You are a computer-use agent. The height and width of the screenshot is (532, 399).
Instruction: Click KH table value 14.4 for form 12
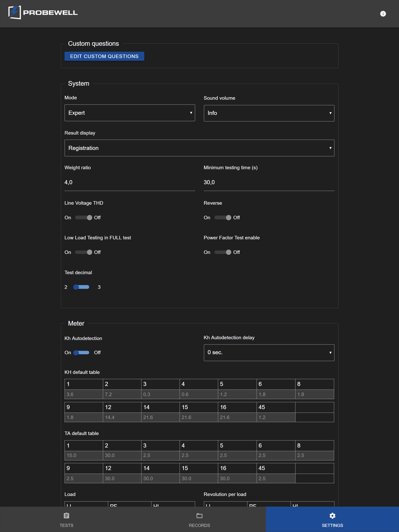(x=122, y=417)
